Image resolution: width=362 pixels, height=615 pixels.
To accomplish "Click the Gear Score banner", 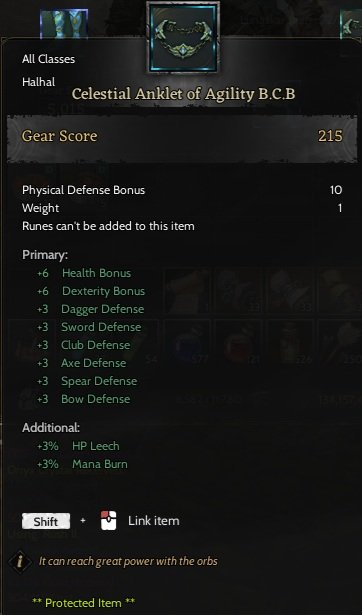I will pyautogui.click(x=182, y=136).
